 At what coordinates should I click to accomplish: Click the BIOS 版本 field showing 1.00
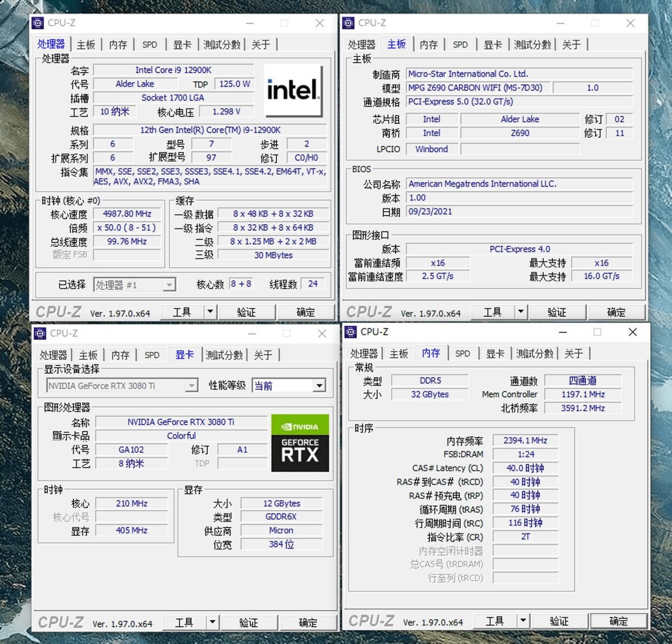pyautogui.click(x=519, y=197)
